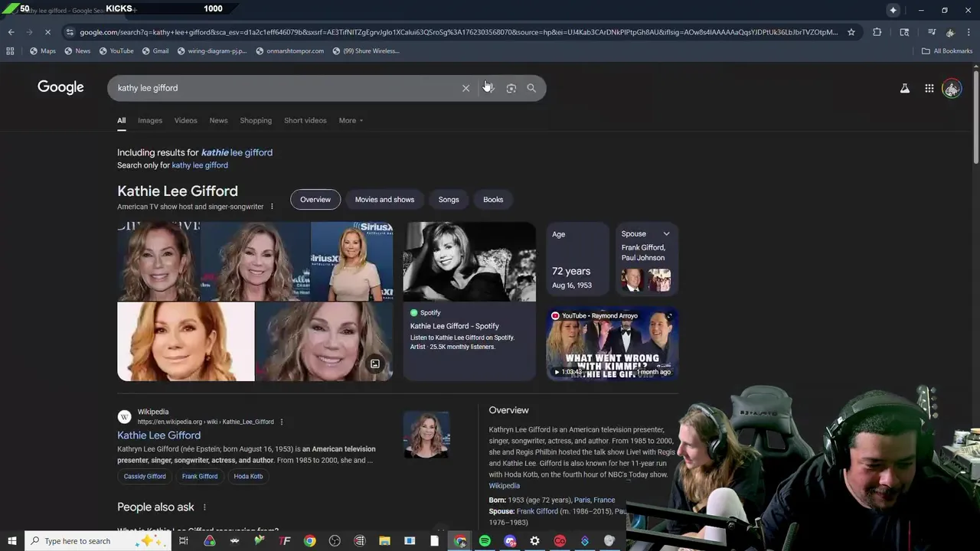The image size is (980, 551).
Task: Stop page loading via reload icon
Action: 47,32
